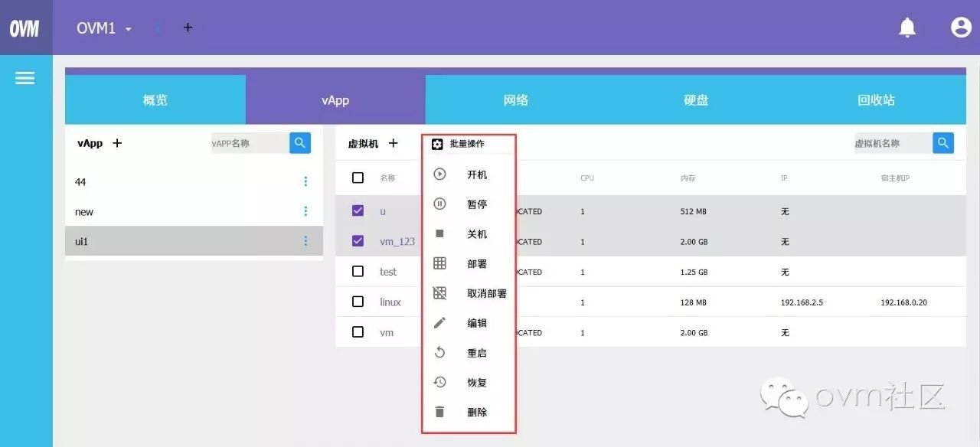Click the 取消部署 crossed grid icon

[439, 293]
